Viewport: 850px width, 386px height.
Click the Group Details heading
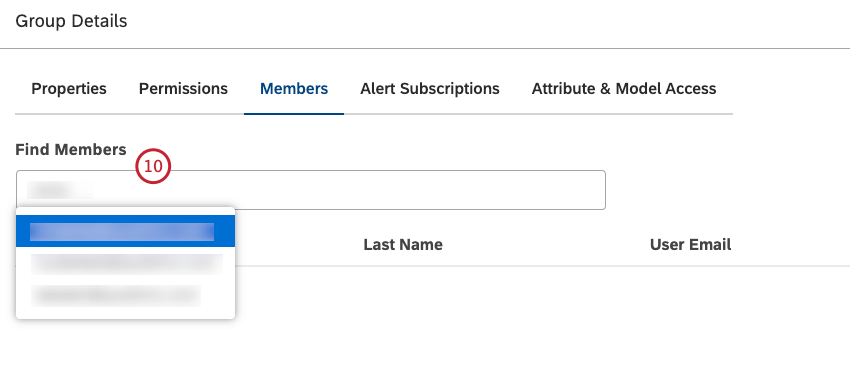71,21
